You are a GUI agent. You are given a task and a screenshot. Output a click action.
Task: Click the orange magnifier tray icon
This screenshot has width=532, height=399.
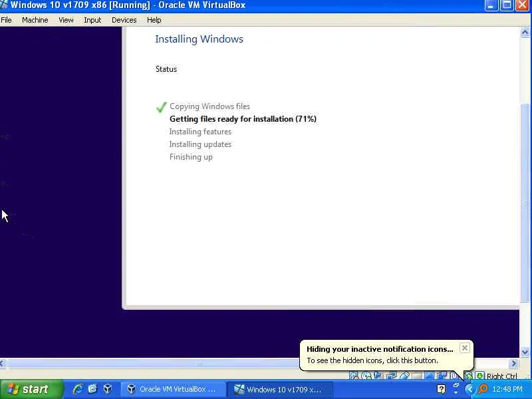tap(483, 389)
